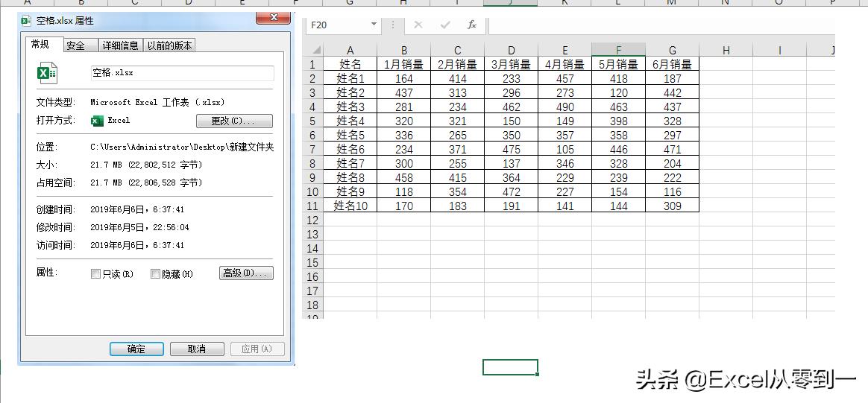Click the green-bordered selected cell below the sheet
This screenshot has height=403, width=868.
tap(510, 367)
